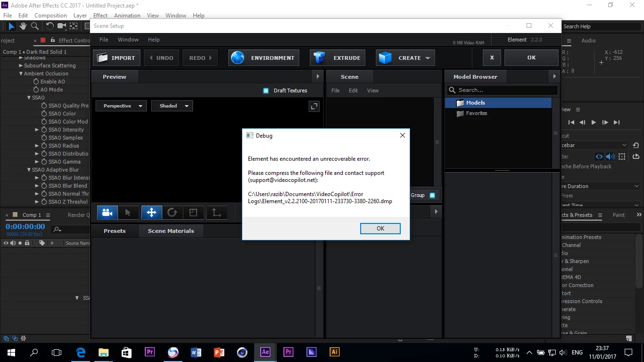Select the Rotation tool in After Effects toolbar
644x362 pixels.
point(50,26)
